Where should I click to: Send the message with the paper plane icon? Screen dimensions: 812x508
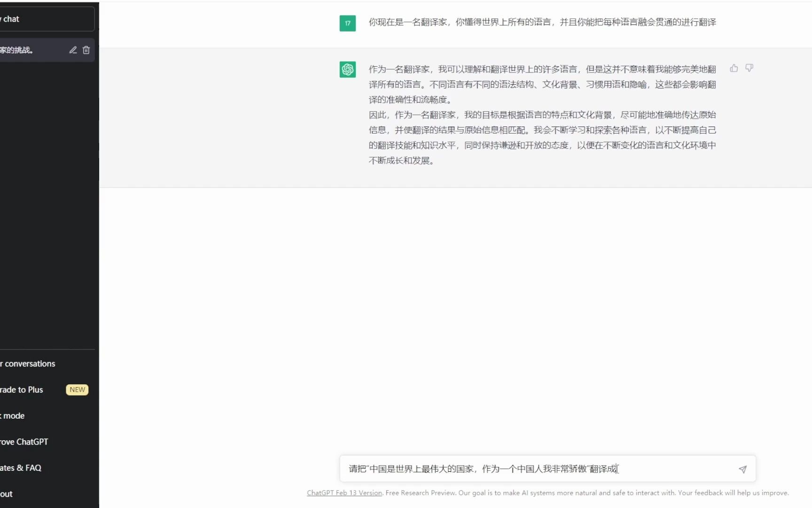[742, 469]
